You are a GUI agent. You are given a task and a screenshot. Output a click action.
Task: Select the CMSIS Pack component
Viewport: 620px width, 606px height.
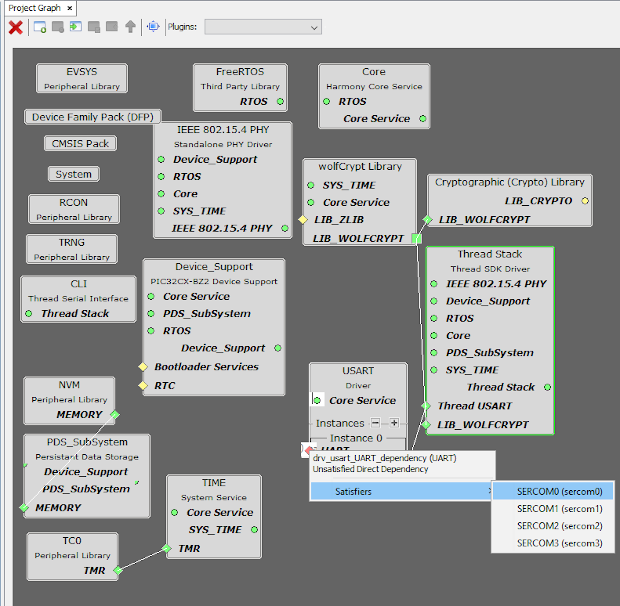pos(82,144)
